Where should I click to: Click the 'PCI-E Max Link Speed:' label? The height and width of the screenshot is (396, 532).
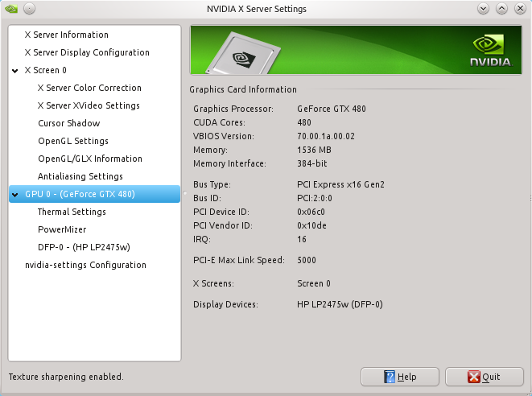238,260
